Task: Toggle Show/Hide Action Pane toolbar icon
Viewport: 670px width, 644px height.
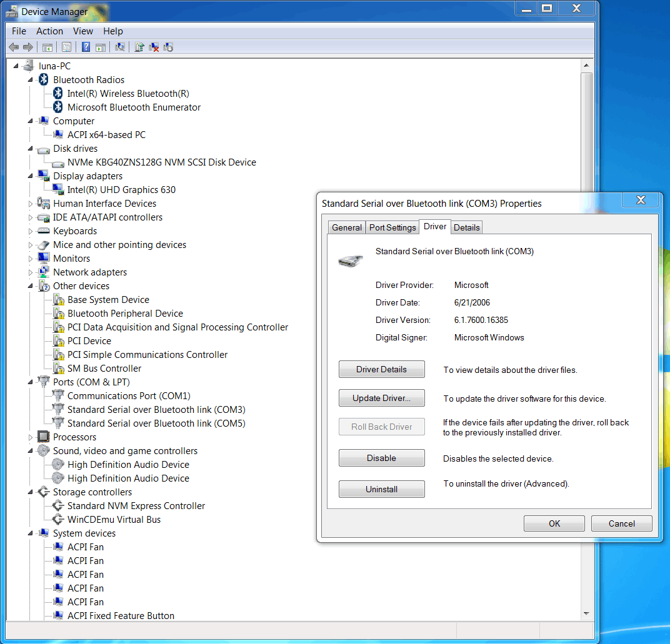Action: 101,47
